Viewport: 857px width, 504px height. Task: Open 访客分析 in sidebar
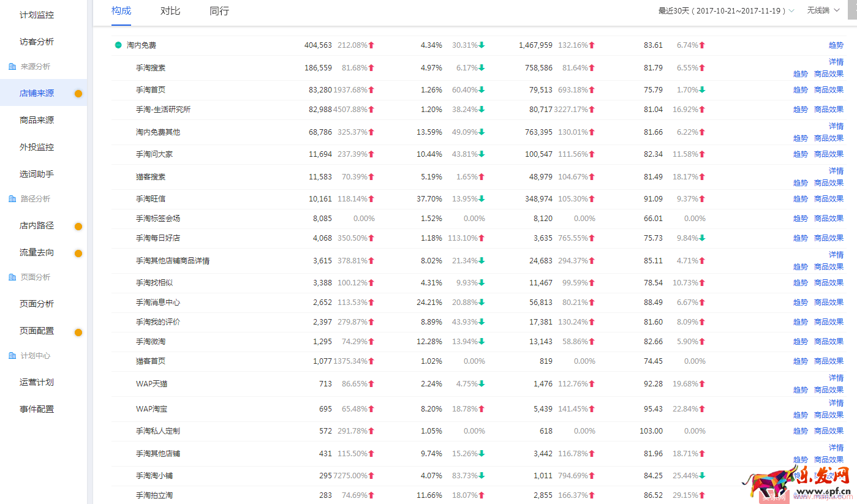coord(37,42)
